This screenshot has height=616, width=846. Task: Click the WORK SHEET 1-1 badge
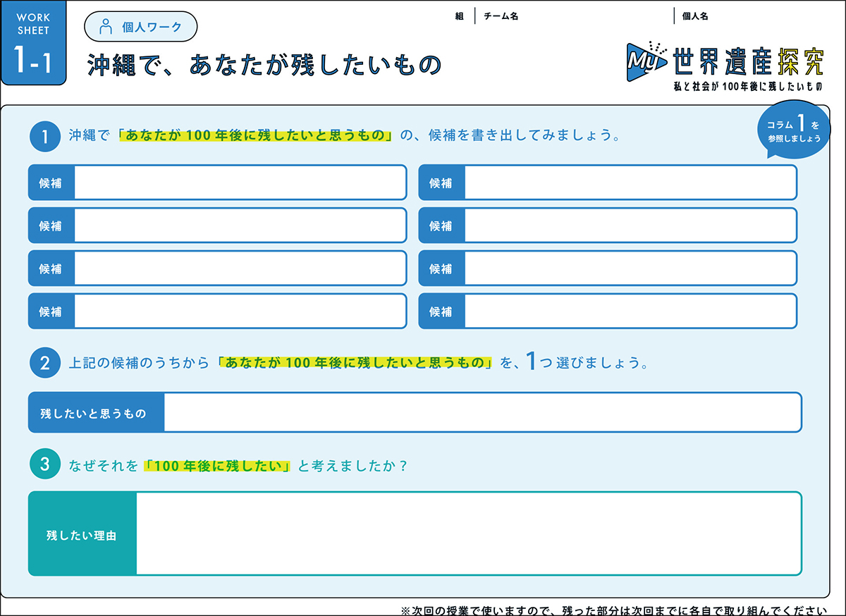coord(34,43)
